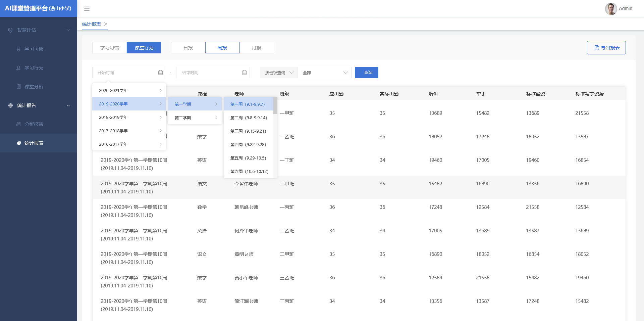
Task: Click the 开始时间 input field
Action: click(x=129, y=73)
